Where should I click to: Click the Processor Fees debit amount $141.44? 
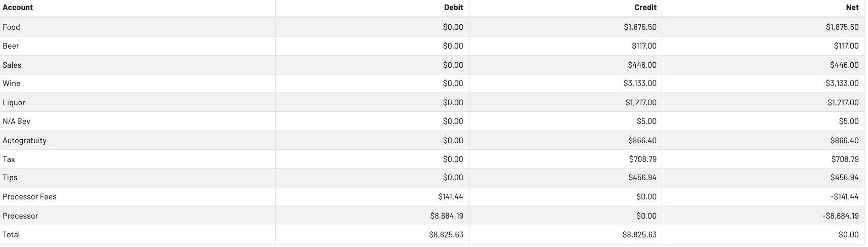450,197
